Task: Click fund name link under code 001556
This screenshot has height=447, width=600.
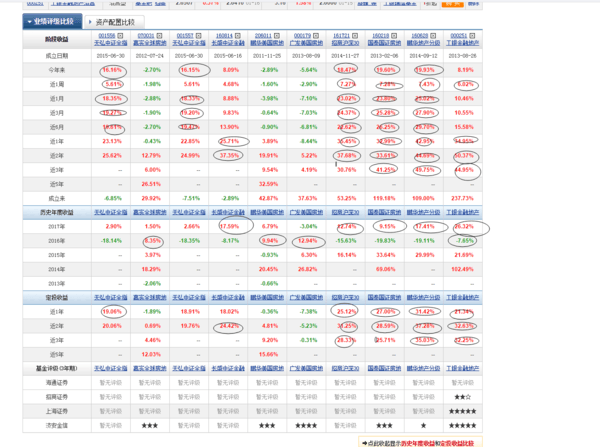Action: pyautogui.click(x=111, y=42)
